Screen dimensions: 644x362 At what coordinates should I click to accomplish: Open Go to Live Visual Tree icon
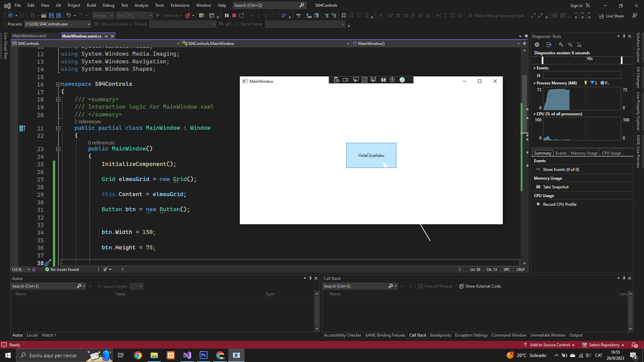point(336,80)
